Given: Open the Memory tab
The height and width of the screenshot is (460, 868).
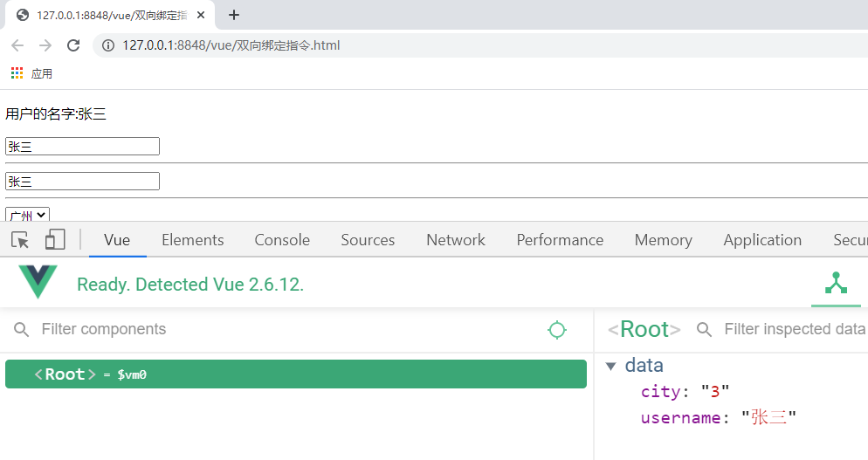Looking at the screenshot, I should pos(663,240).
